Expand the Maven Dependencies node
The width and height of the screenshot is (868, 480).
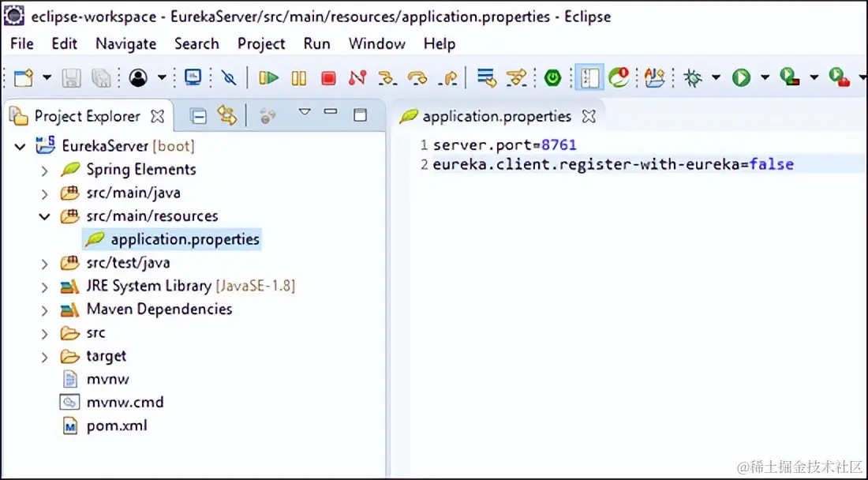tap(45, 310)
